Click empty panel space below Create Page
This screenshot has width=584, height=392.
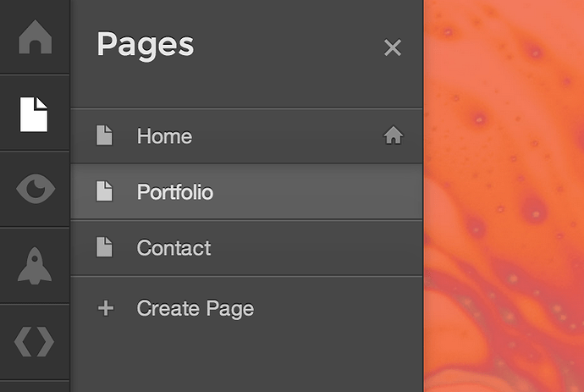[x=245, y=360]
